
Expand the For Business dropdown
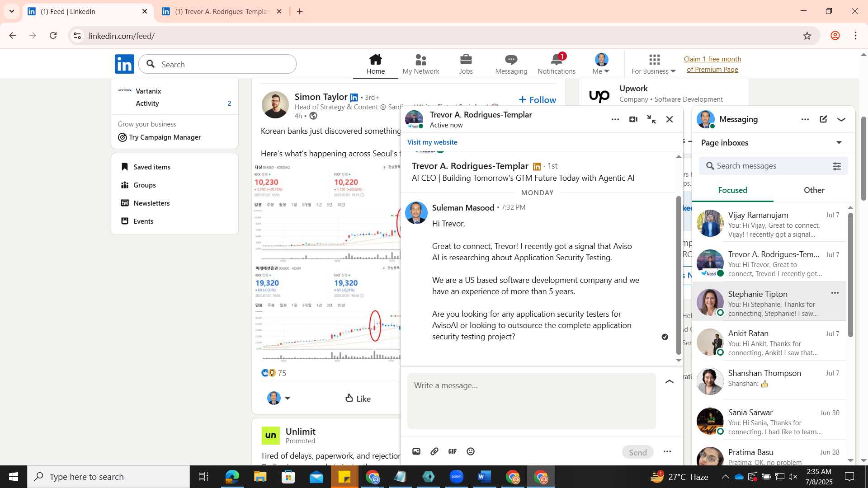[x=654, y=64]
